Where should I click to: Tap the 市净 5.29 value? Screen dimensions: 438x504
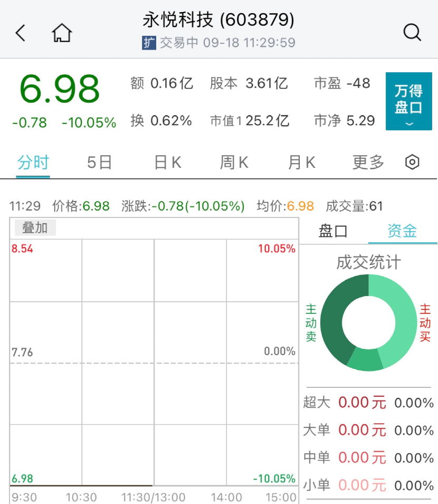pyautogui.click(x=345, y=120)
